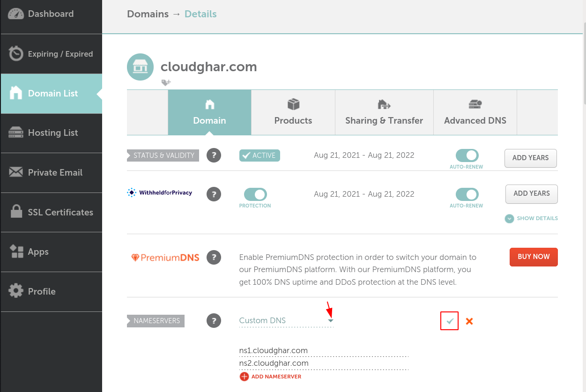This screenshot has height=392, width=586.
Task: Toggle domain Auto-Renew in Status row
Action: 467,155
